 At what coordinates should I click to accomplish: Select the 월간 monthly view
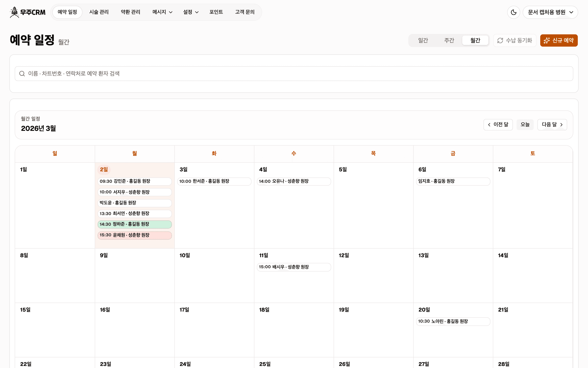coord(475,40)
